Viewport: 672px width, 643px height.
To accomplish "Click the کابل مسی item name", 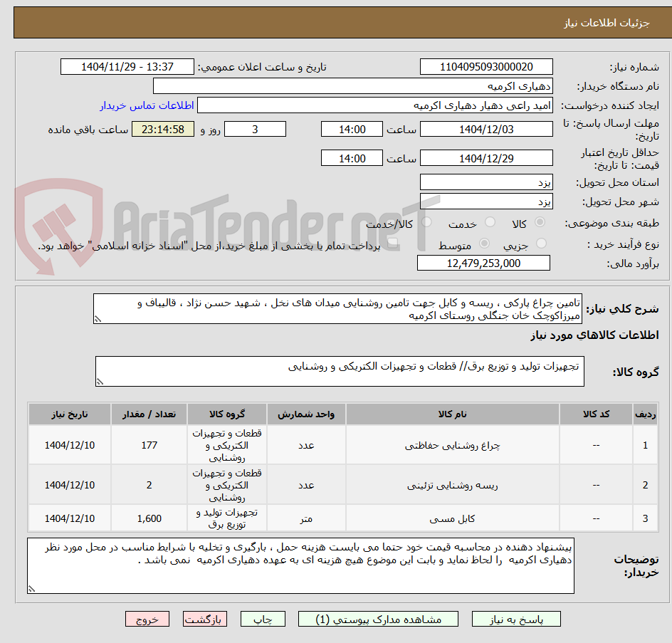I will click(x=452, y=518).
